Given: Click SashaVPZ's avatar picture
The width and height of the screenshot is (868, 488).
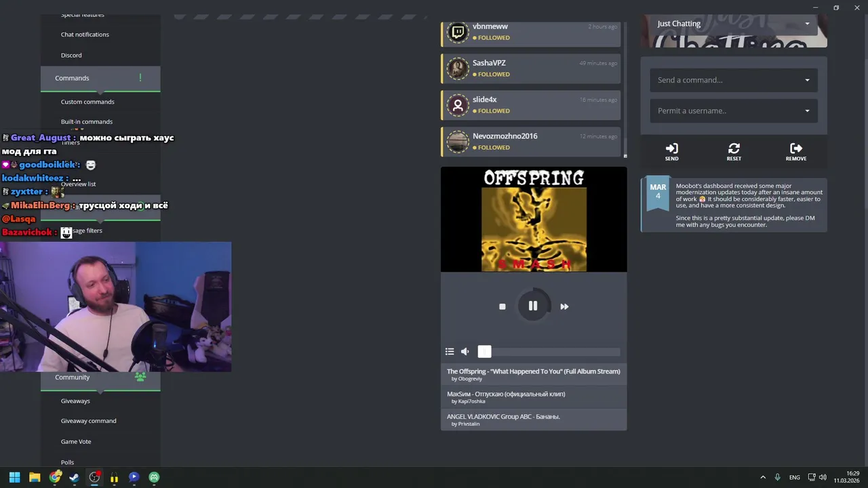Looking at the screenshot, I should tap(458, 68).
